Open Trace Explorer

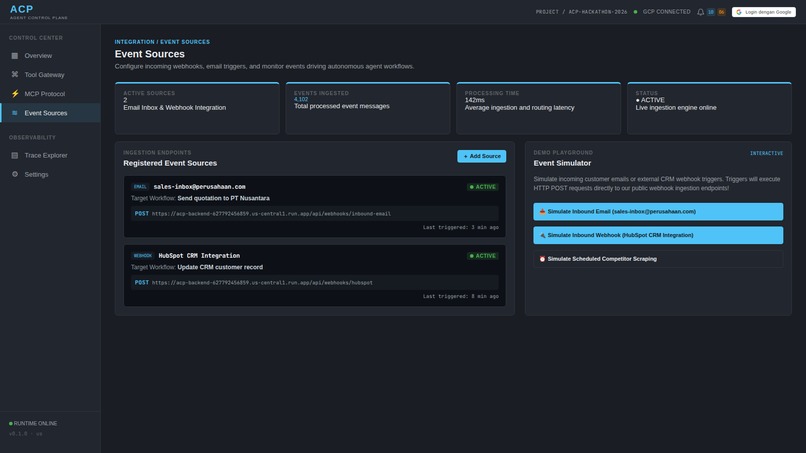point(50,155)
